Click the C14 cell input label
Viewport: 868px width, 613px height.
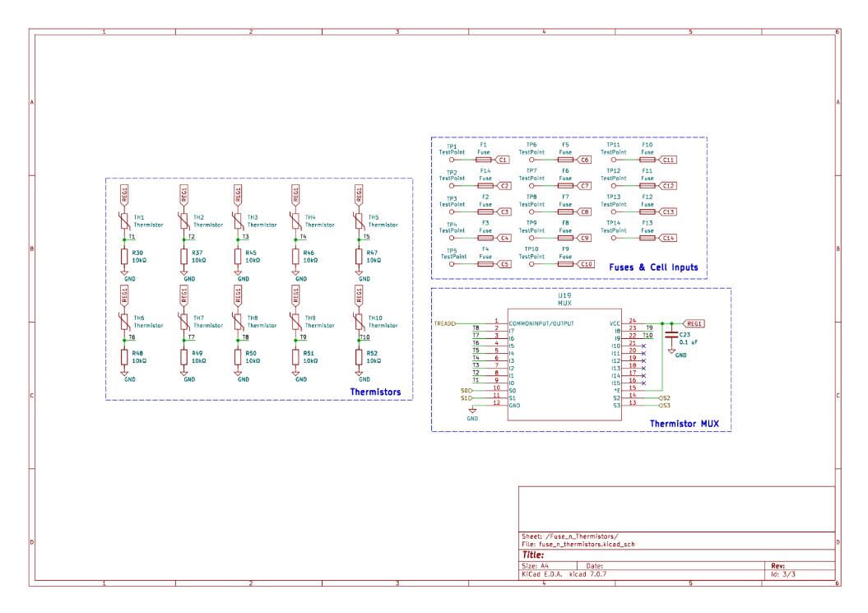(x=667, y=238)
